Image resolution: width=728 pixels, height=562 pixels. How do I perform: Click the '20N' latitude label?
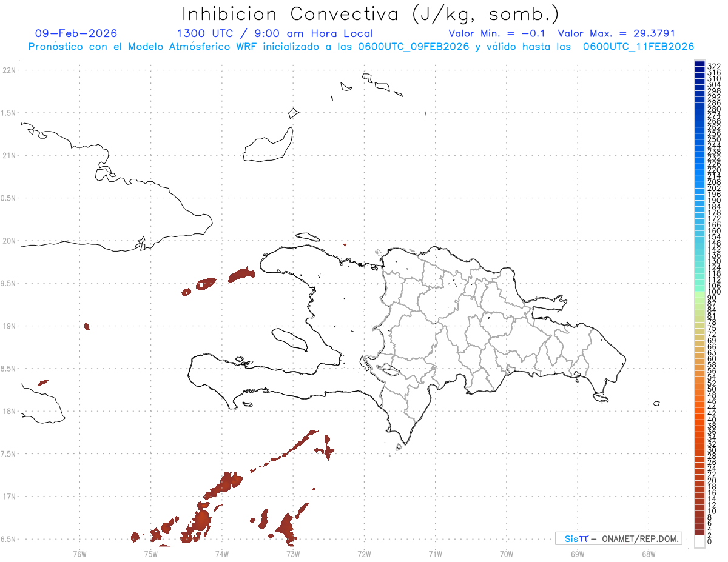[x=9, y=241]
